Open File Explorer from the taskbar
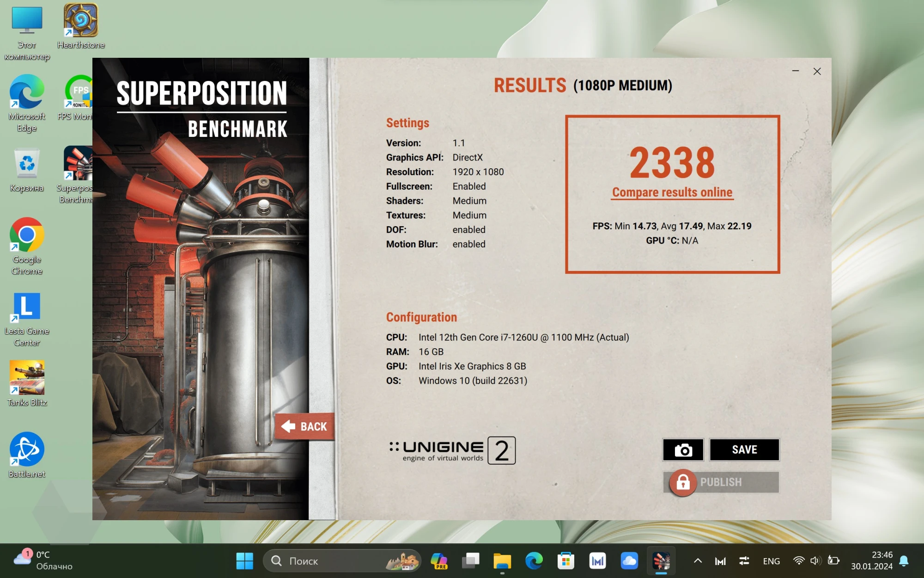Viewport: 924px width, 578px height. point(502,561)
